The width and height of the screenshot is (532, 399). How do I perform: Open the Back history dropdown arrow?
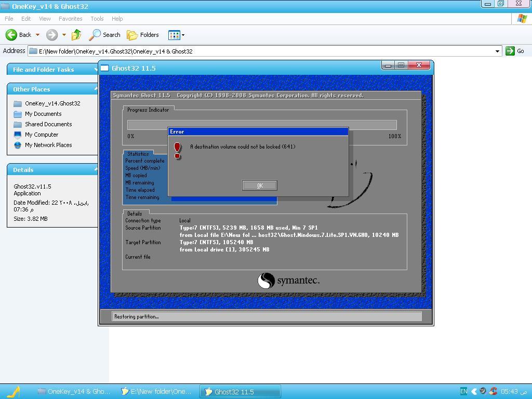click(37, 35)
